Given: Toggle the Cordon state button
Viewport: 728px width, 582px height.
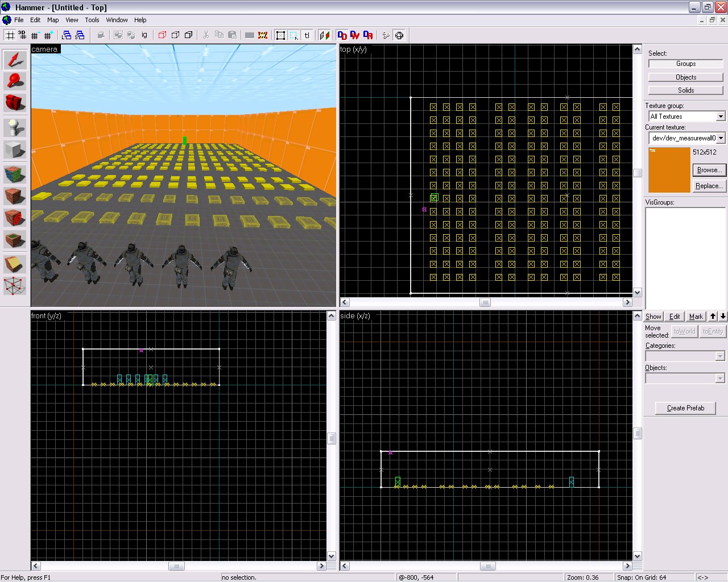Looking at the screenshot, I should click(250, 35).
